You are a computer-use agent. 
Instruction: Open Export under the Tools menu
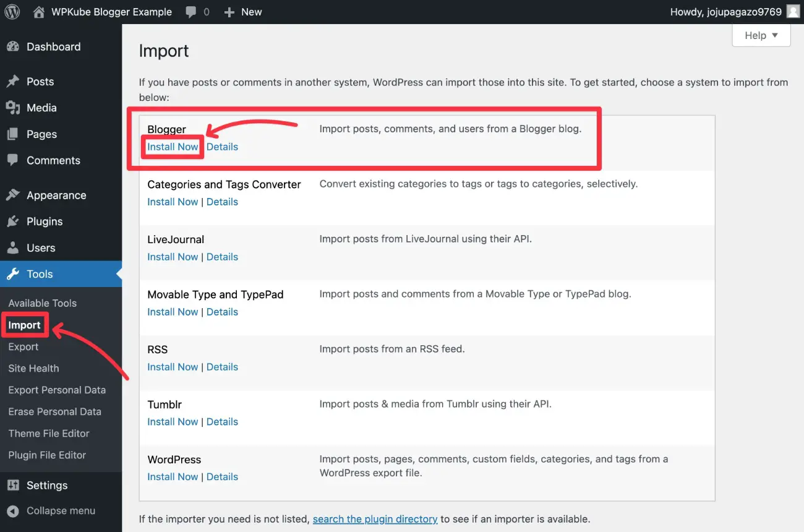[x=24, y=347]
